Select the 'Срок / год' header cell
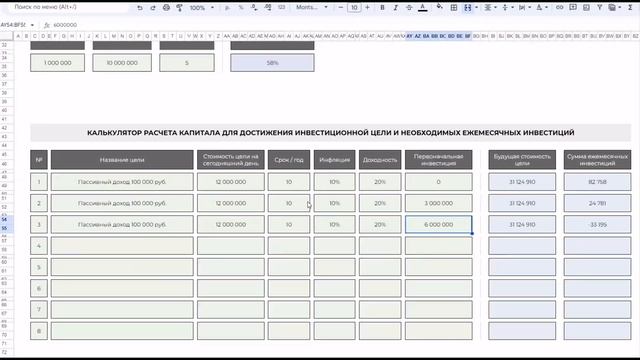Viewport: 640px width, 360px height. coord(289,160)
